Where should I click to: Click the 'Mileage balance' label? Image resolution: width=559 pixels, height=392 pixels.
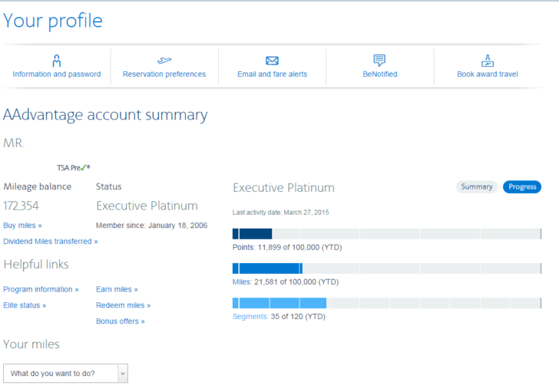tap(38, 186)
